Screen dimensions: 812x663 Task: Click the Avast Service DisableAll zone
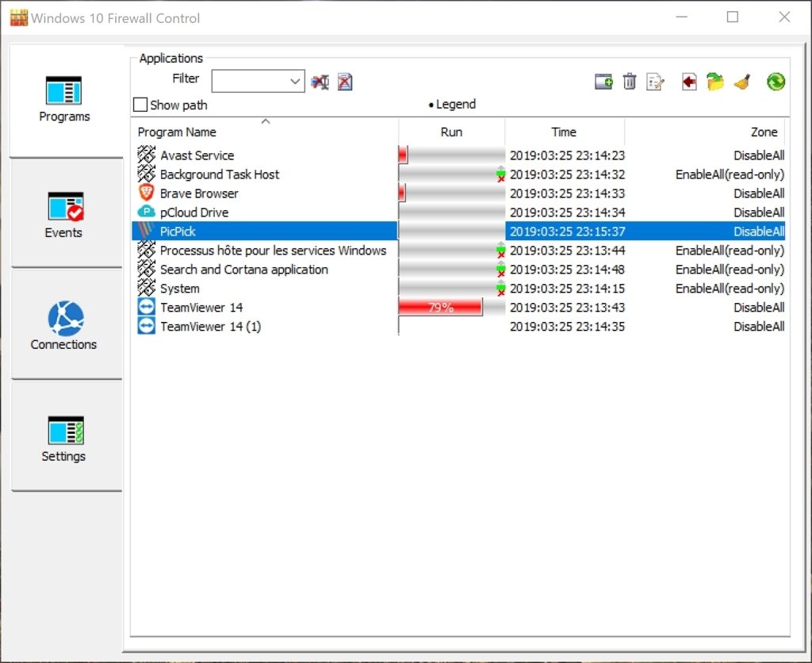pyautogui.click(x=759, y=155)
